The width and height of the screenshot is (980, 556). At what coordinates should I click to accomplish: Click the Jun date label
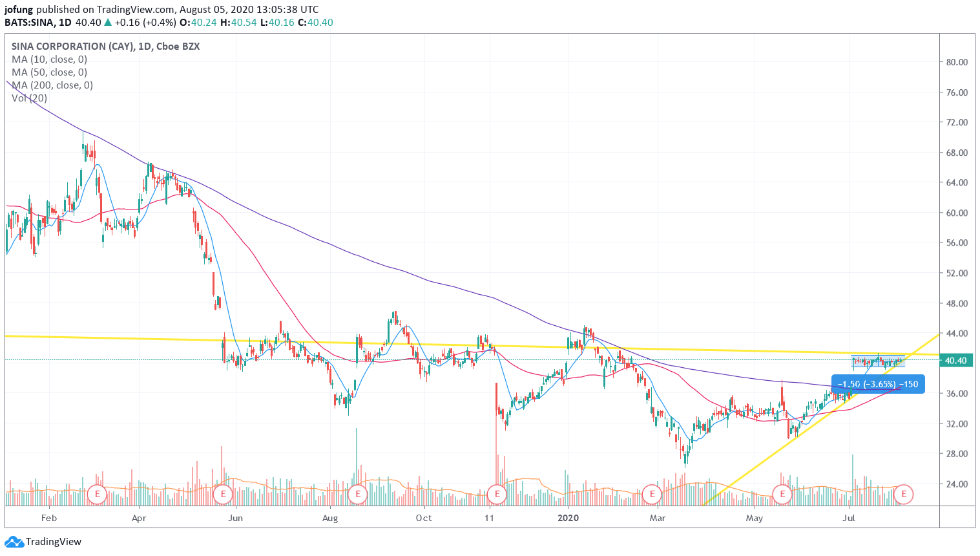click(236, 519)
